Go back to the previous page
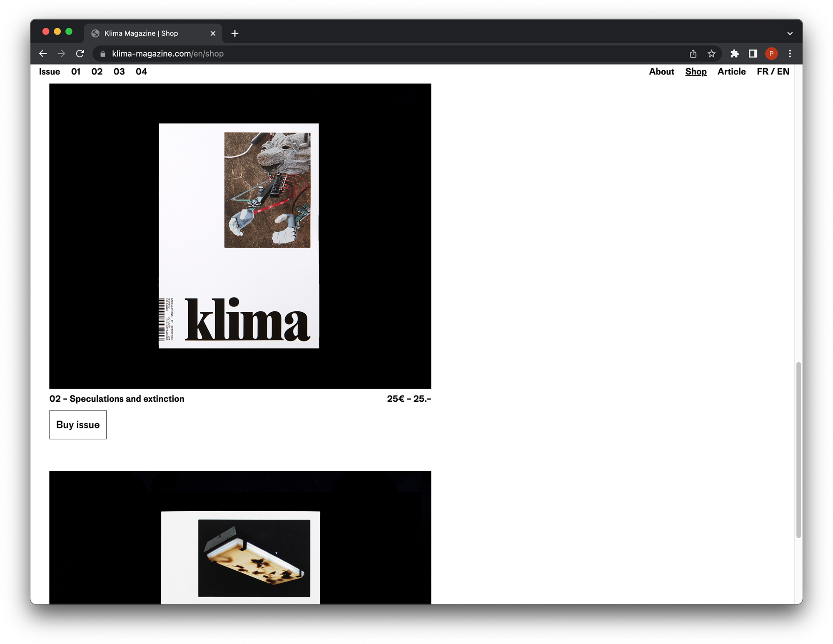This screenshot has width=833, height=644. point(42,54)
